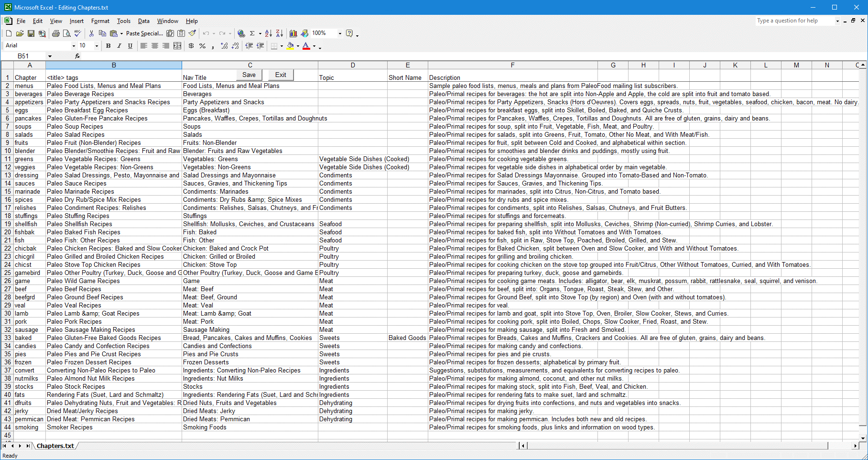Viewport: 868px width, 460px height.
Task: Click the Open file folder icon
Action: pyautogui.click(x=20, y=33)
